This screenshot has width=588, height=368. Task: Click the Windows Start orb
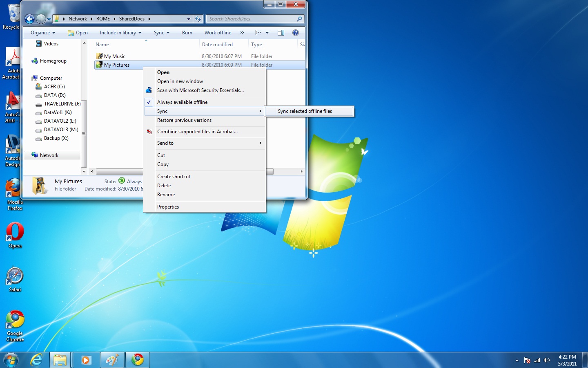pos(11,360)
